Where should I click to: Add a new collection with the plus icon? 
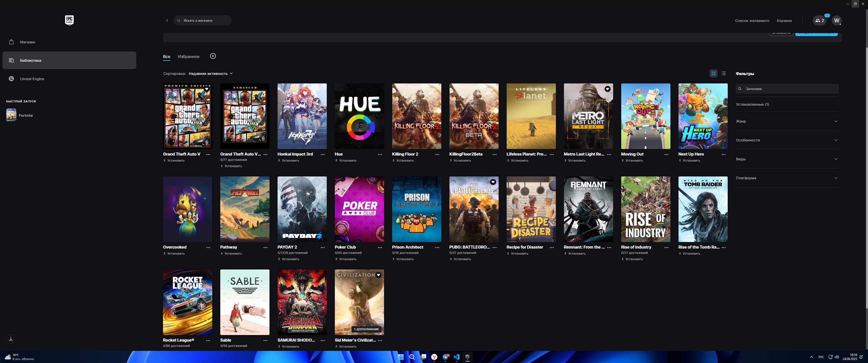[213, 56]
